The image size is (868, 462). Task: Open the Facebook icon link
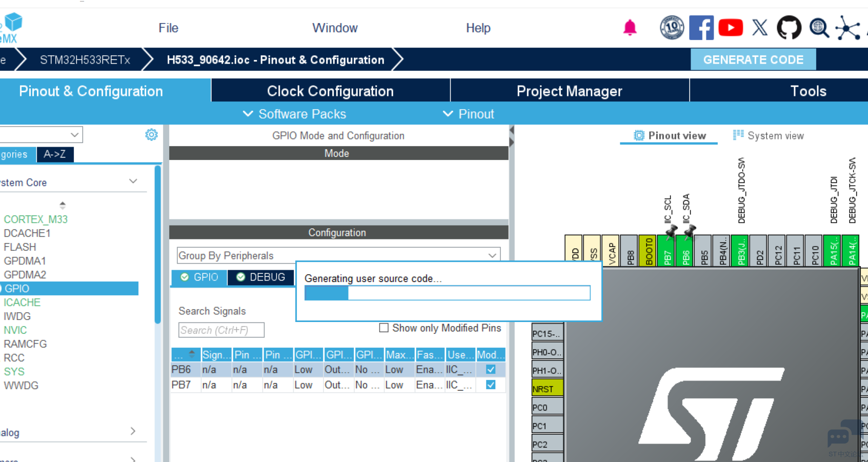tap(701, 28)
